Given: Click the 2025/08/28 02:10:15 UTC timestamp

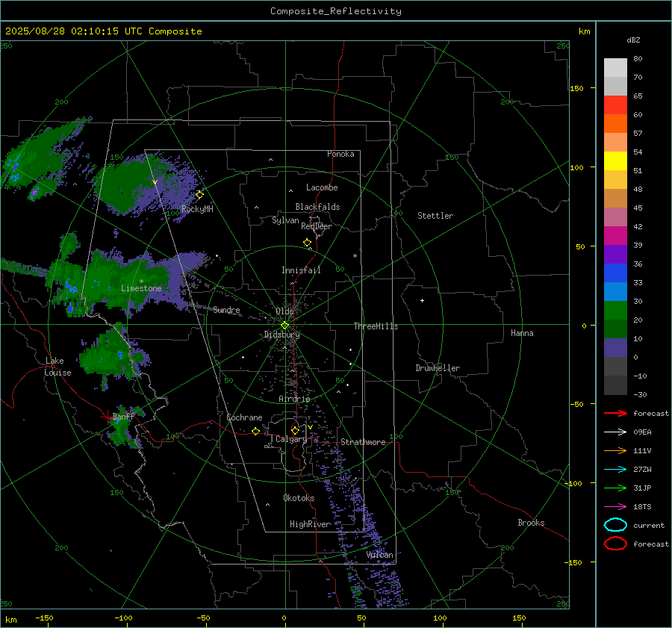Looking at the screenshot, I should [x=65, y=31].
